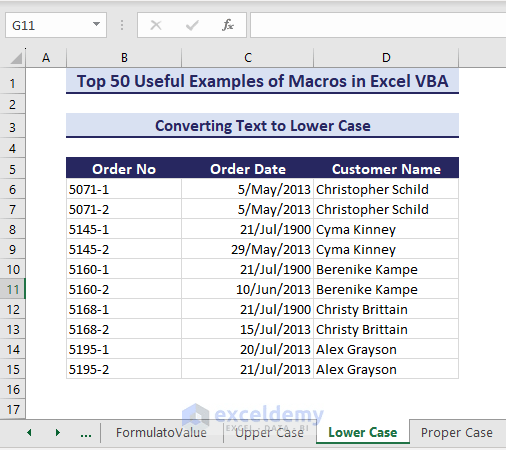Click the title cell Top 50 Useful Examples
The height and width of the screenshot is (450, 506).
pyautogui.click(x=262, y=81)
